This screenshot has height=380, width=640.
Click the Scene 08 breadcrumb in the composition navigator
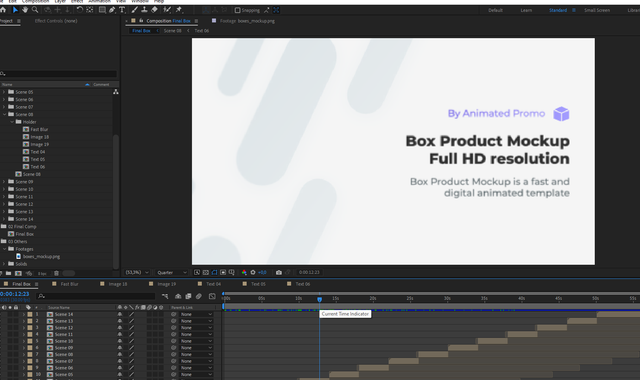(172, 31)
